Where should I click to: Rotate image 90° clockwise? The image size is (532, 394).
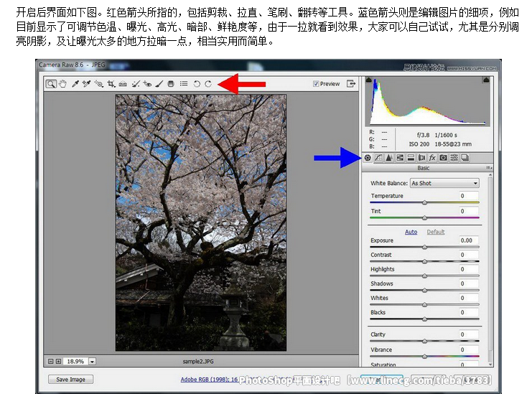point(208,84)
